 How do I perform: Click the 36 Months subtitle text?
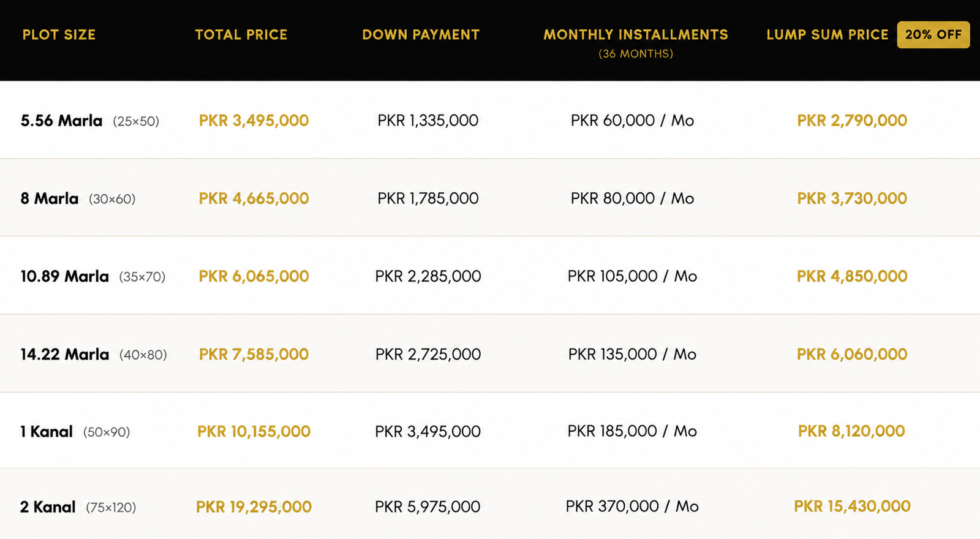pyautogui.click(x=636, y=54)
